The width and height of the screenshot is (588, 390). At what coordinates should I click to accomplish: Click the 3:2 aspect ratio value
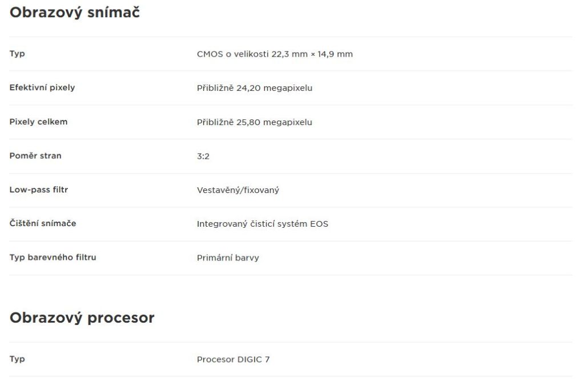[x=203, y=156]
